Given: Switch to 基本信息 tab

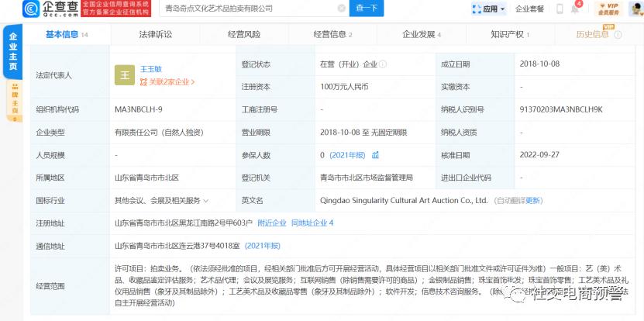Looking at the screenshot, I should [x=67, y=35].
